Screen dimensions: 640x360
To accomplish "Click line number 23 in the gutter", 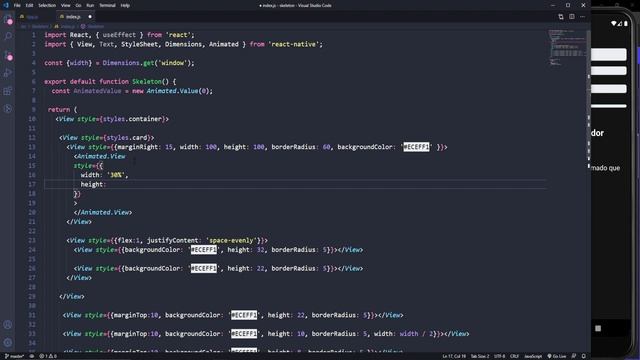I will (x=32, y=240).
